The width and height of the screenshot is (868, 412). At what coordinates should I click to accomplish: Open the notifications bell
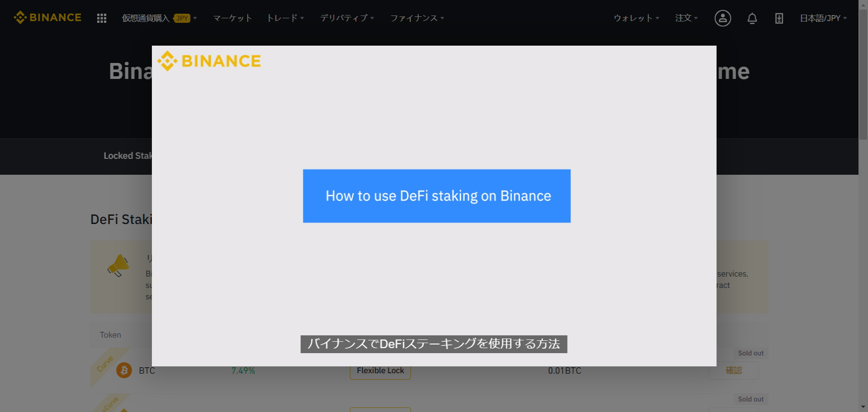(x=752, y=18)
